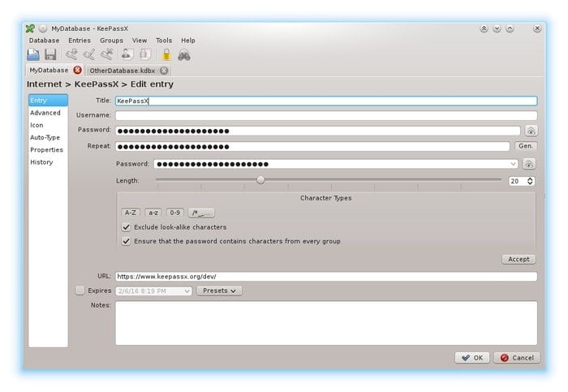
Task: Click the Edit entry key icon
Action: click(x=89, y=54)
